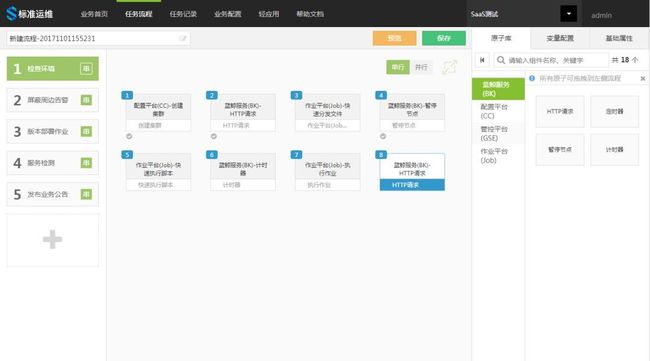Select node 8 highlighted HTTP请求 node
Image resolution: width=650 pixels, height=361 pixels.
pos(412,172)
